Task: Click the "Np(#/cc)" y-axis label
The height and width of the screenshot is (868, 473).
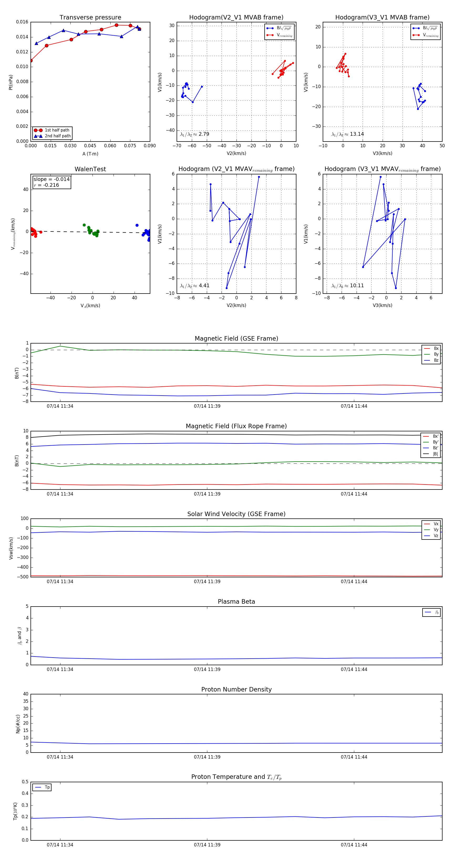Action: click(18, 724)
